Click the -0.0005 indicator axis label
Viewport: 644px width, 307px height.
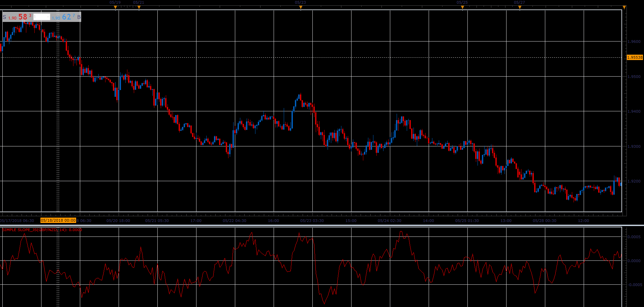pos(635,285)
